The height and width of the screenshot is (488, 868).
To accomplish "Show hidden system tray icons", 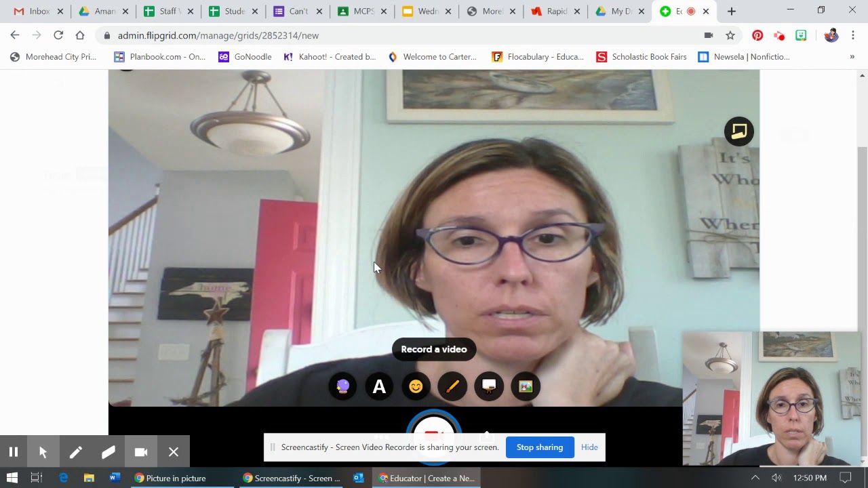I will [x=755, y=478].
